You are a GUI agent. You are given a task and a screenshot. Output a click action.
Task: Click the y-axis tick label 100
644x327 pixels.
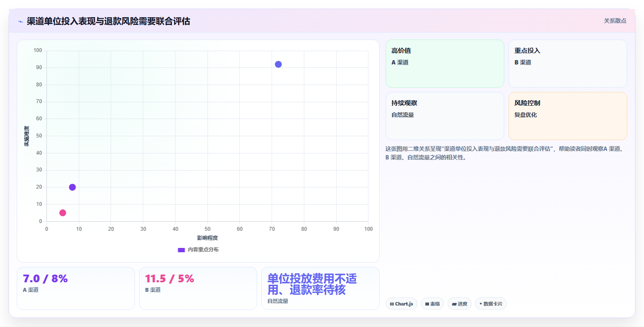pyautogui.click(x=38, y=50)
